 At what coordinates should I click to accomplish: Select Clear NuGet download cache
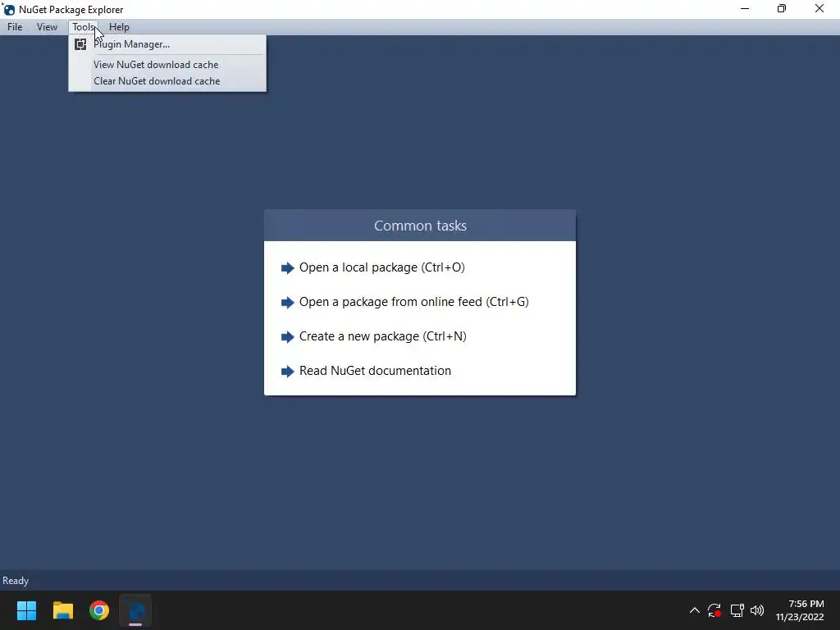point(167,81)
